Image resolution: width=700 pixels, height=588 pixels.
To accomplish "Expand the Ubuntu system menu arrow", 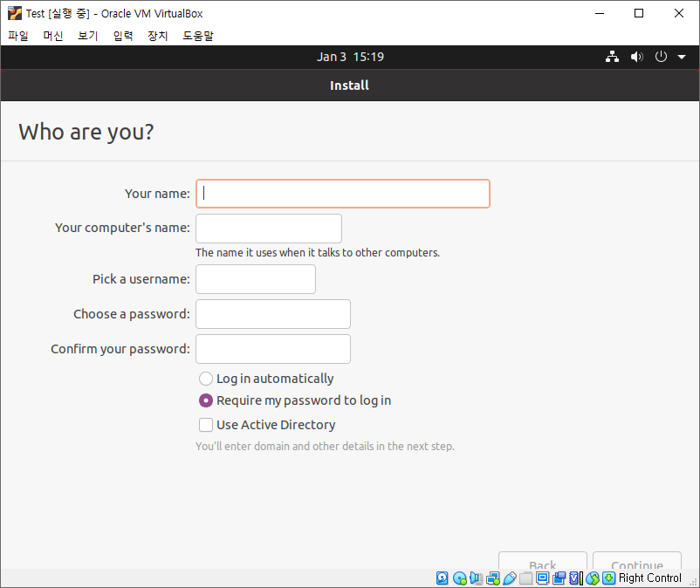I will point(682,57).
